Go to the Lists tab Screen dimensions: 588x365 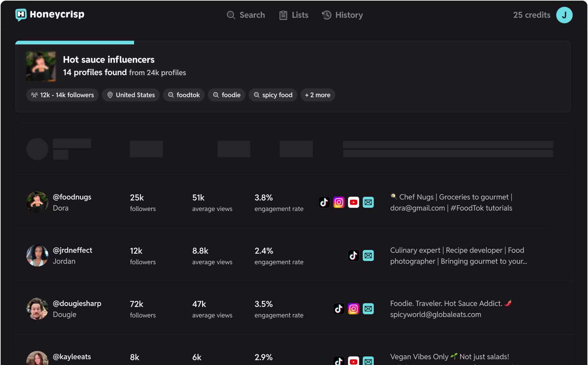(x=294, y=15)
